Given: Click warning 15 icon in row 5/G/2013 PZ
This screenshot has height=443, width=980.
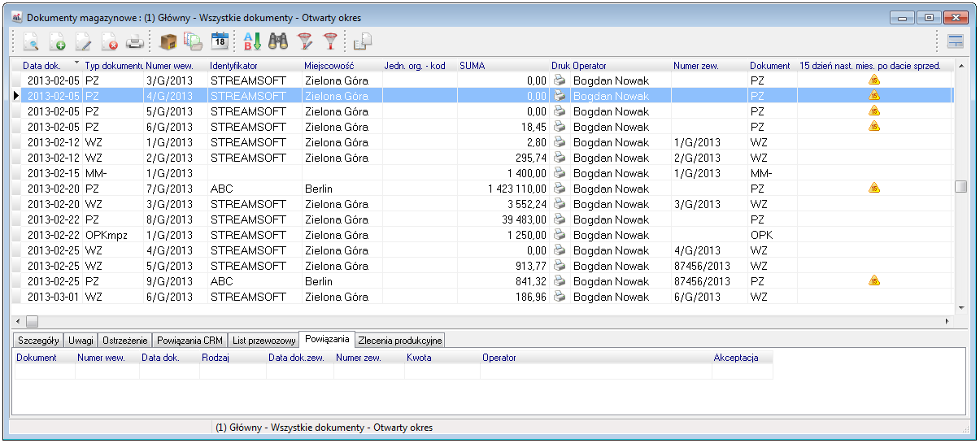Looking at the screenshot, I should [x=874, y=111].
